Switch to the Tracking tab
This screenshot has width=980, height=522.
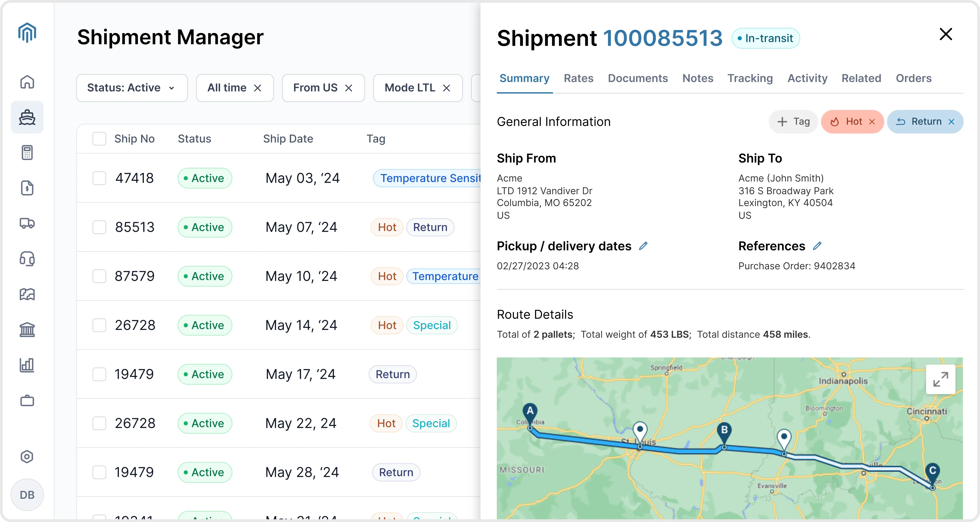[750, 78]
